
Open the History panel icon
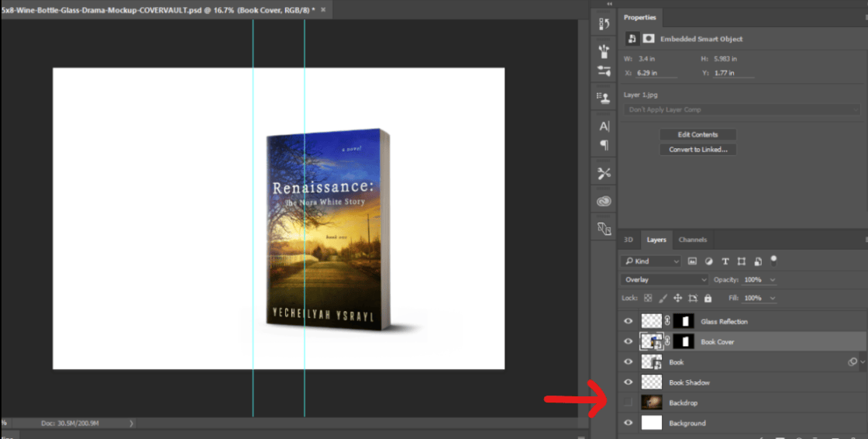click(604, 24)
